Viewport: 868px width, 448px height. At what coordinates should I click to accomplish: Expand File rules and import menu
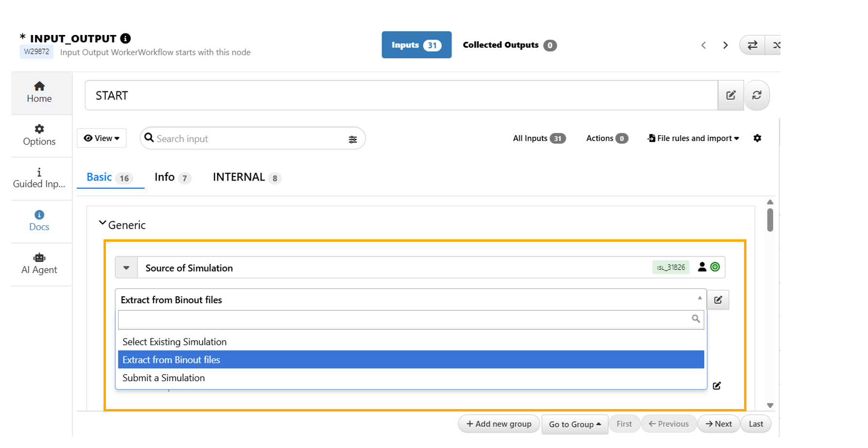click(694, 139)
